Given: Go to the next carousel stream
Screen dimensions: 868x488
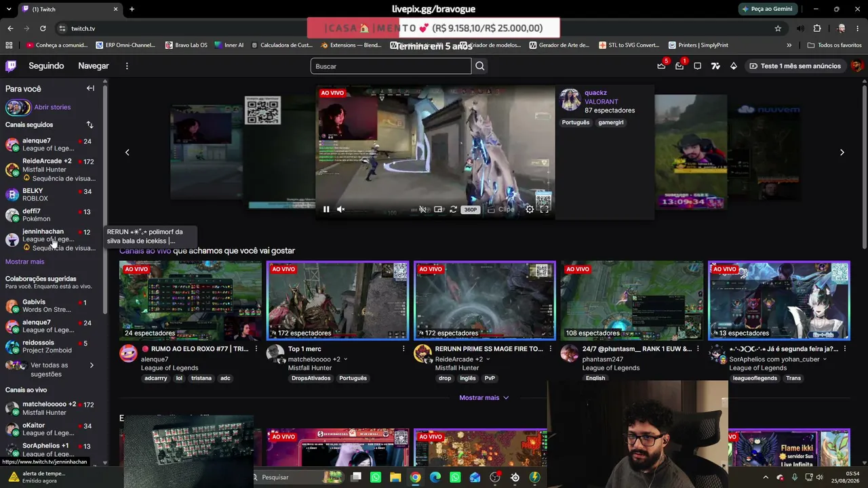Looking at the screenshot, I should [x=842, y=152].
